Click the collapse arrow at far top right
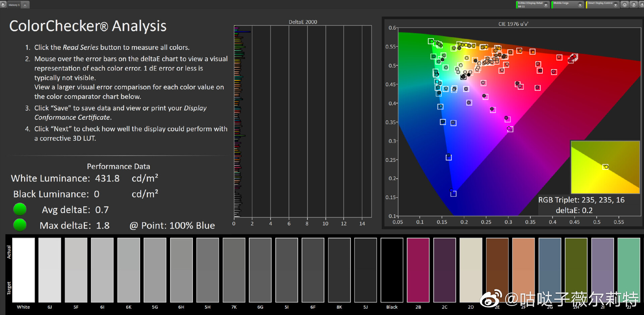This screenshot has width=644, height=315. pyautogui.click(x=641, y=5)
